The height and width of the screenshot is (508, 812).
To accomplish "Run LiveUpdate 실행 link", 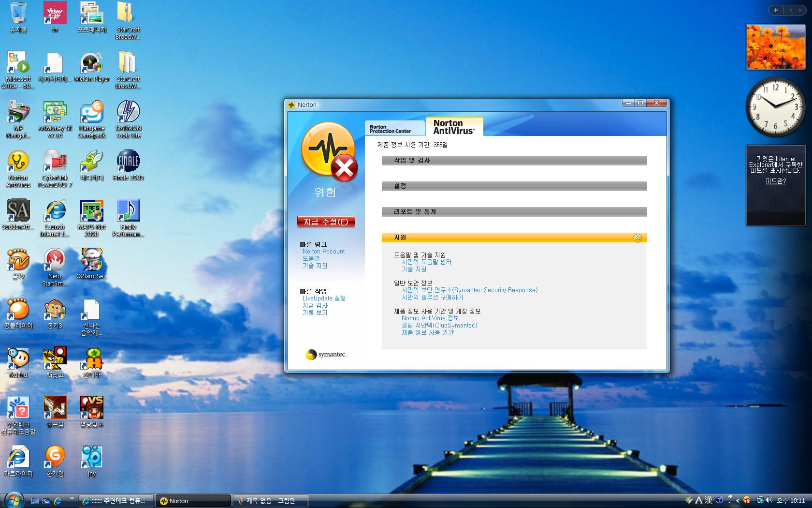I will tap(324, 298).
